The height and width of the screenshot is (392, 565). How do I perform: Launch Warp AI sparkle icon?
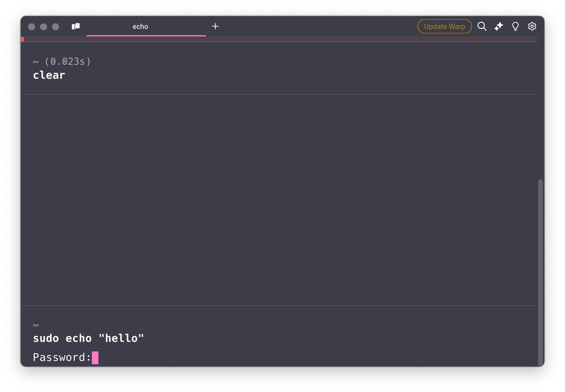coord(498,27)
